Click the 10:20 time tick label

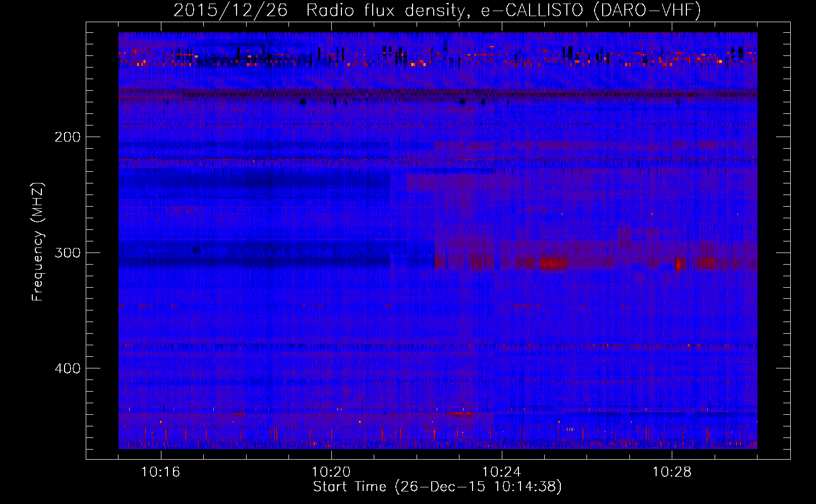[331, 472]
